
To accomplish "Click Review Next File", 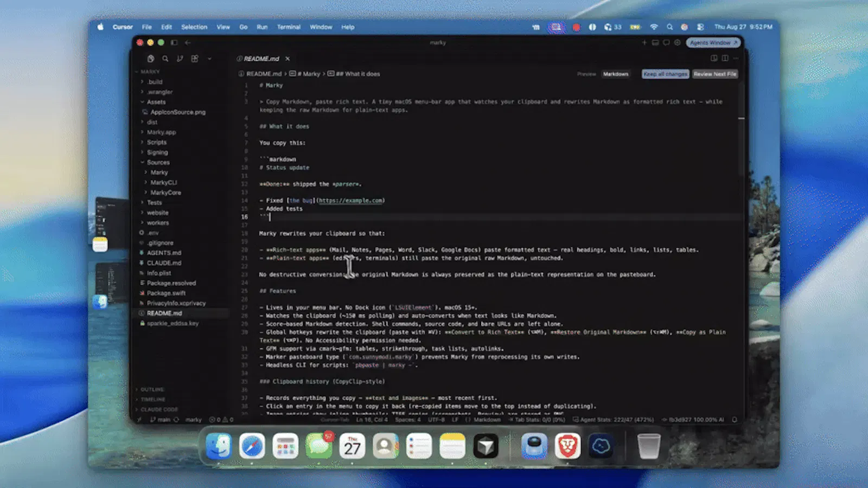I will [715, 74].
